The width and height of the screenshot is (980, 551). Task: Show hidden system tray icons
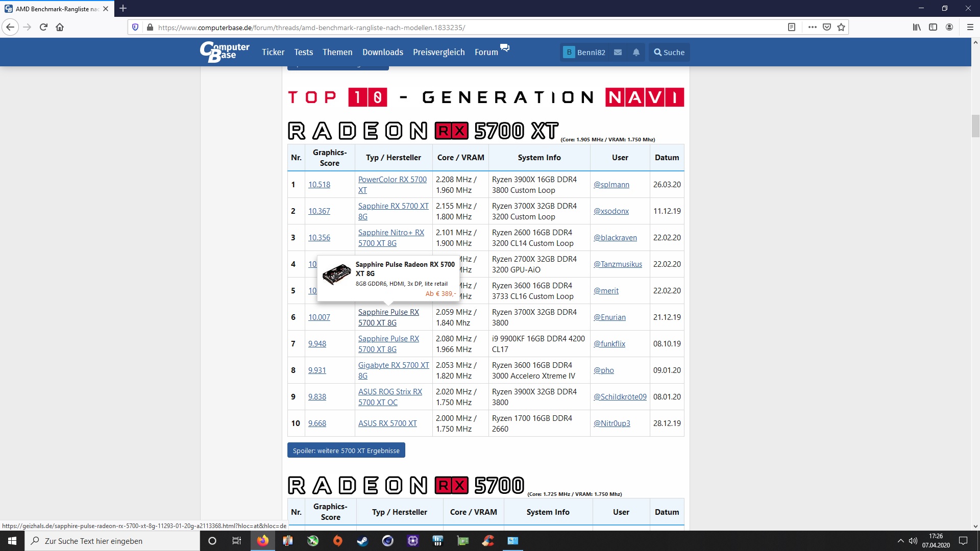coord(900,541)
